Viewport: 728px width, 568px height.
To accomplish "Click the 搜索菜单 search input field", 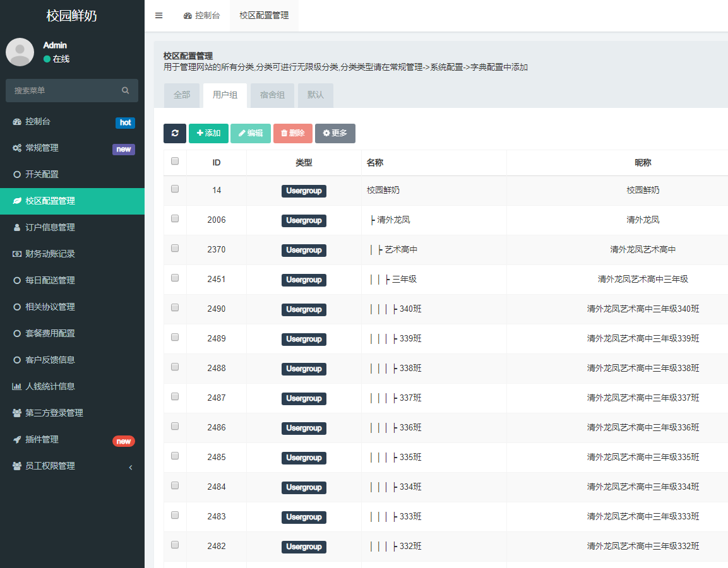I will tap(63, 91).
